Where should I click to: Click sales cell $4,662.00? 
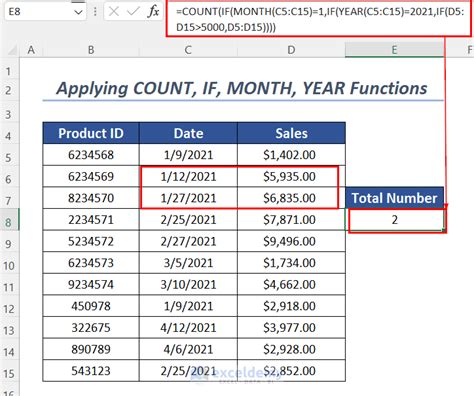pos(291,284)
